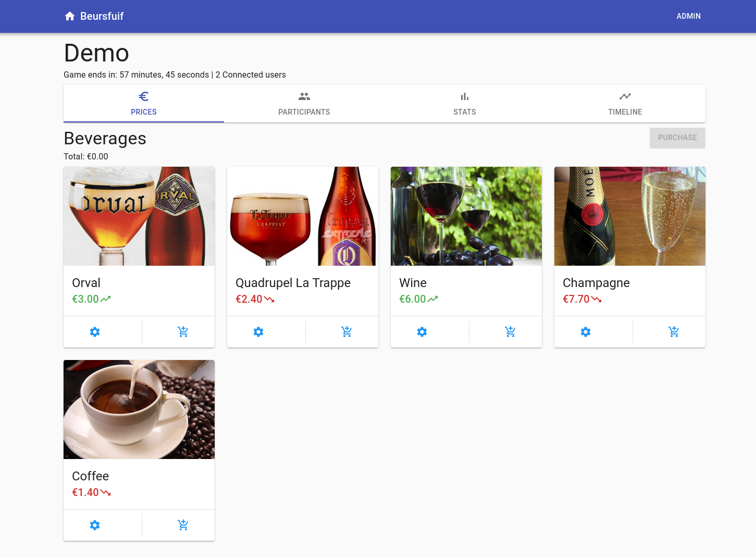The image size is (756, 558).
Task: Click the Coffee cup photo
Action: (x=139, y=410)
